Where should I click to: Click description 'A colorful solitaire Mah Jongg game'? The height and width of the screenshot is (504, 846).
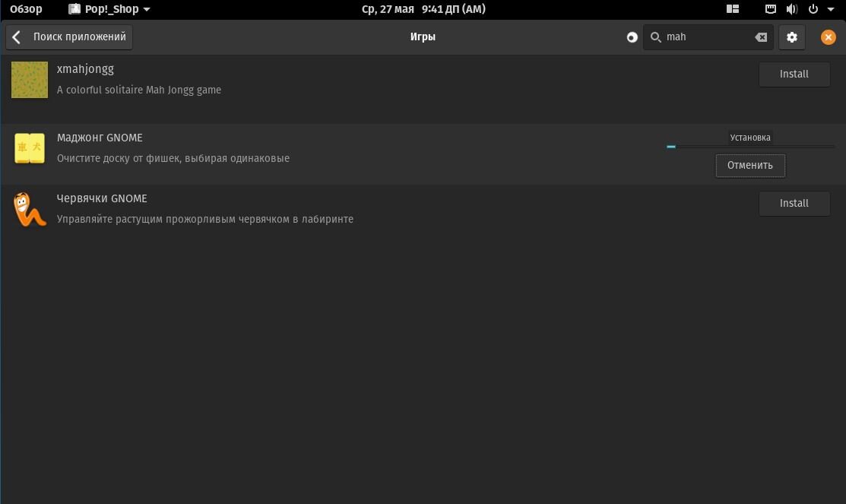tap(139, 90)
